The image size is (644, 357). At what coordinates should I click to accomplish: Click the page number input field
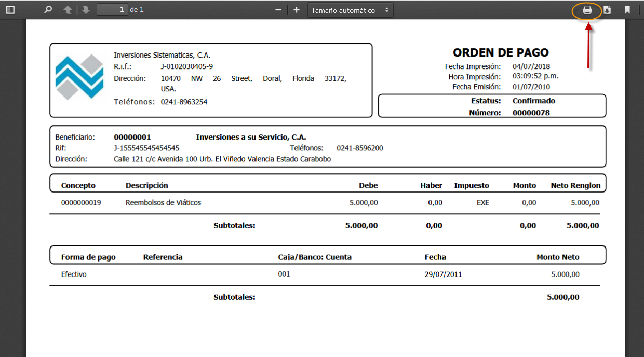112,10
